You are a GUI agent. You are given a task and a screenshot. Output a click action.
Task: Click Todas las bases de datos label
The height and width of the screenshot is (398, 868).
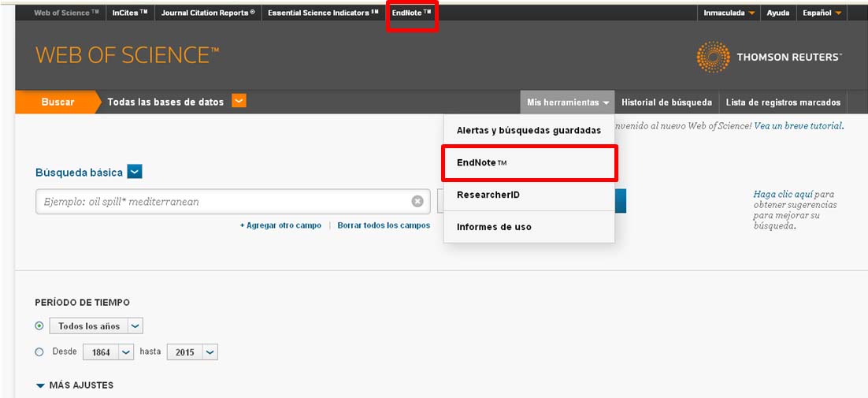coord(165,102)
